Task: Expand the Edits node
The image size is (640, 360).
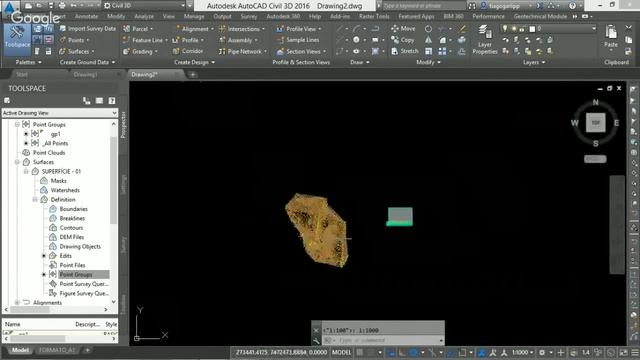Action: click(44, 256)
